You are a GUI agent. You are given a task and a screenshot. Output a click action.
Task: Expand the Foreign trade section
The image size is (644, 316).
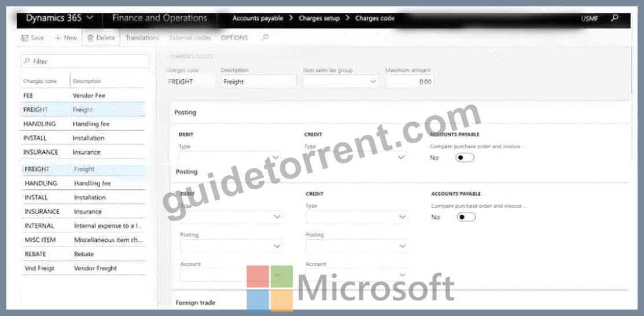point(196,303)
